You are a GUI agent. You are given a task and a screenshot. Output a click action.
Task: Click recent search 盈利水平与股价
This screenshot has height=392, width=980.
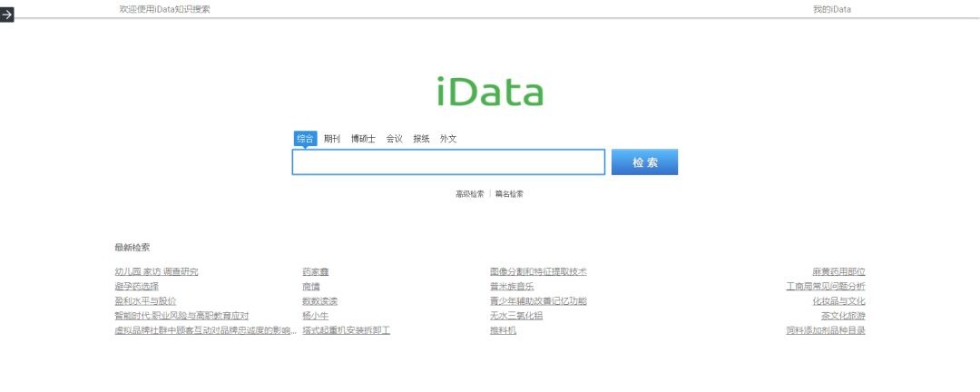coord(145,301)
